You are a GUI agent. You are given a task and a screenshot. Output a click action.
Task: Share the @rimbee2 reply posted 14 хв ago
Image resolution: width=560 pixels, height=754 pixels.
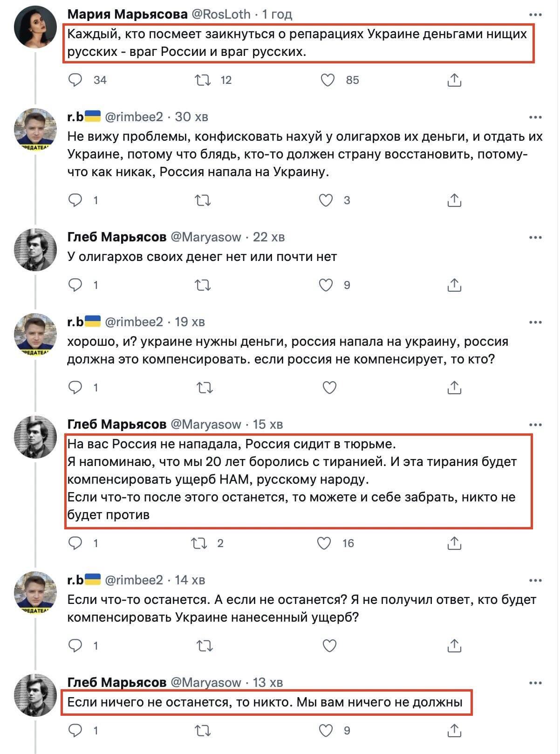(x=454, y=646)
